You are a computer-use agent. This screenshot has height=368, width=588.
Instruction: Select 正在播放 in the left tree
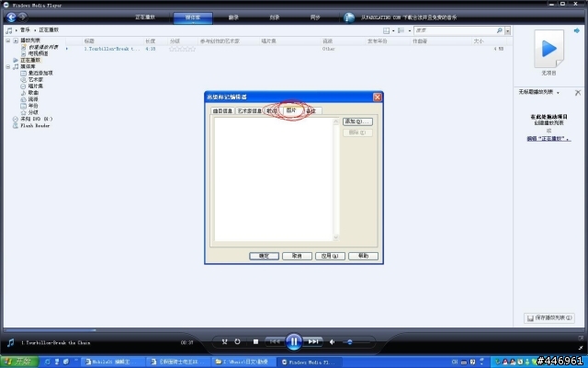pos(30,60)
